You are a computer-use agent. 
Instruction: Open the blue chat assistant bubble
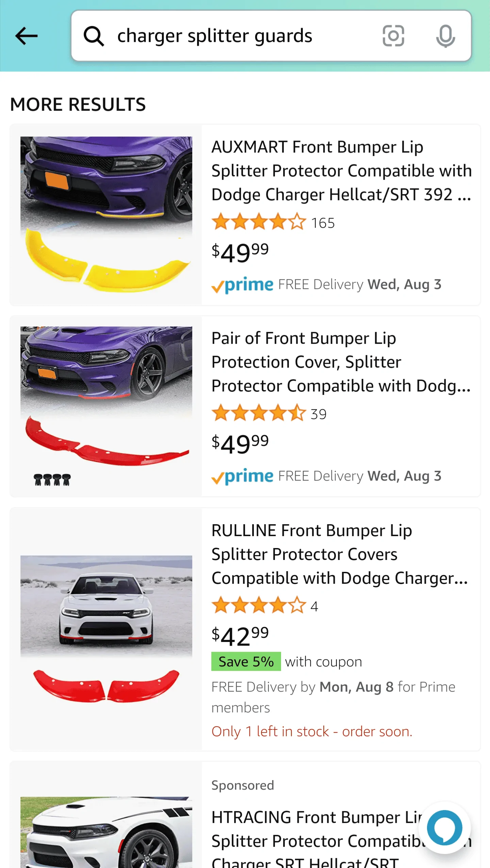tap(445, 828)
